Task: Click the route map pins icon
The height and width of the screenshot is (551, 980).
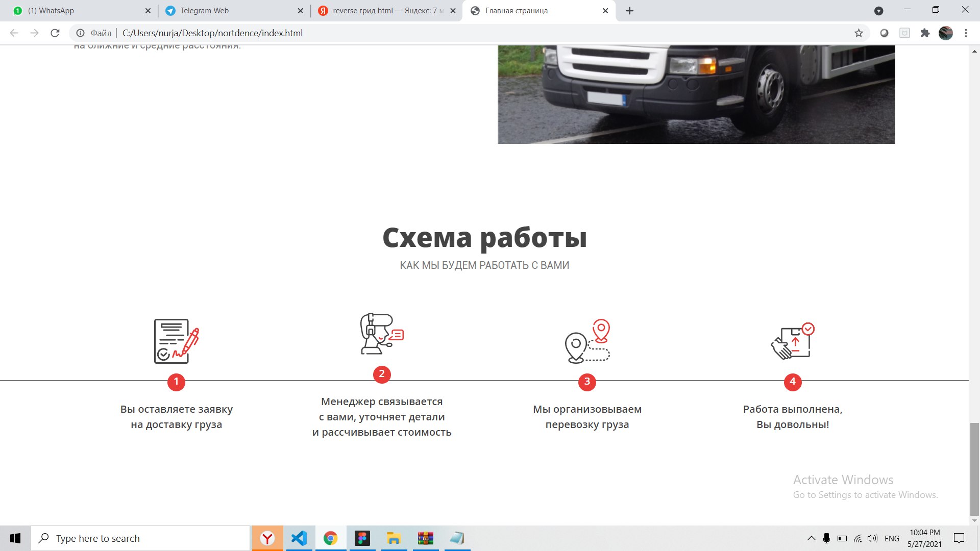Action: click(587, 341)
